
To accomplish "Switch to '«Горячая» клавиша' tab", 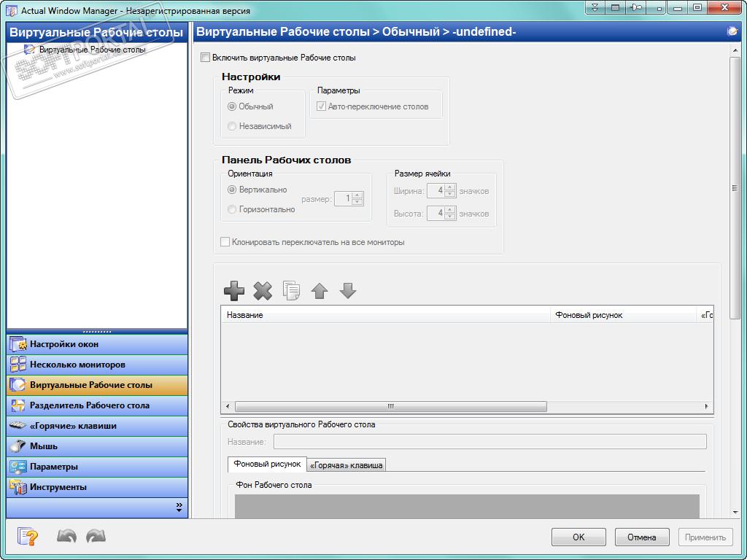I will tap(347, 465).
